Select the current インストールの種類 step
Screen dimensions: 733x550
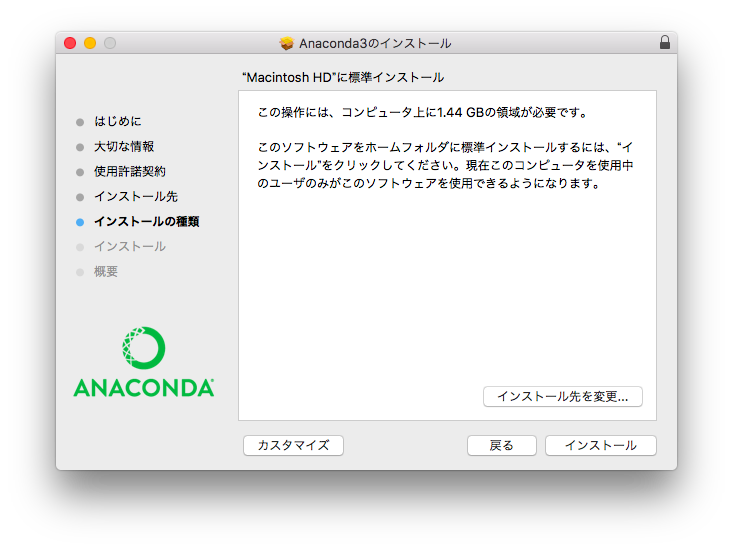click(147, 221)
